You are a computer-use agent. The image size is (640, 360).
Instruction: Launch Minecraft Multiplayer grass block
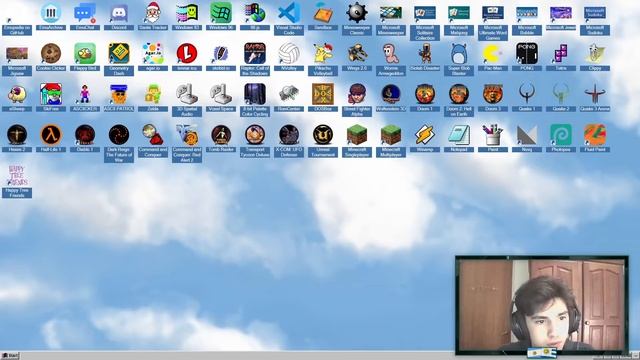click(x=391, y=135)
